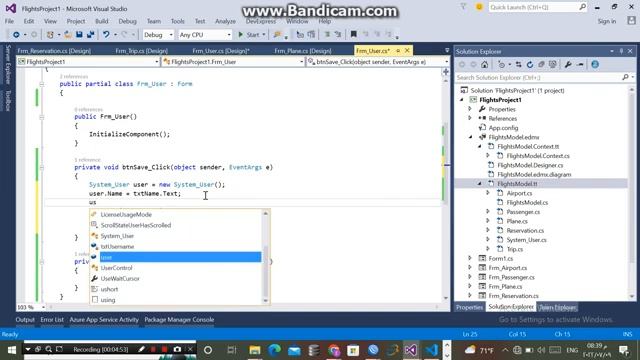This screenshot has height=360, width=640.
Task: Expand the References node
Action: [470, 118]
